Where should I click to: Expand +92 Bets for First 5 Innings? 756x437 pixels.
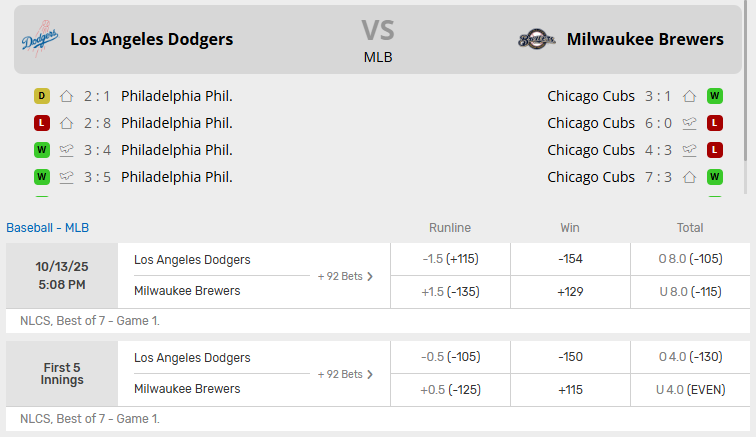pos(345,374)
